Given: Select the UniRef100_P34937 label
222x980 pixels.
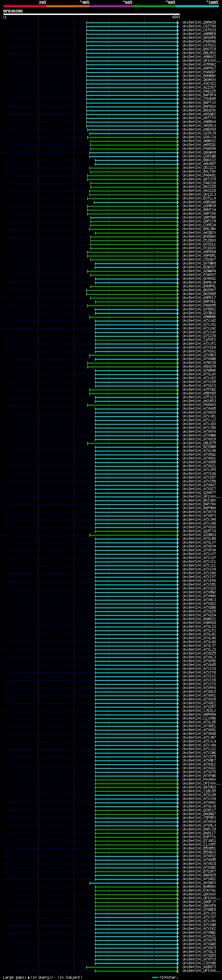Looking at the screenshot, I should [x=199, y=275].
